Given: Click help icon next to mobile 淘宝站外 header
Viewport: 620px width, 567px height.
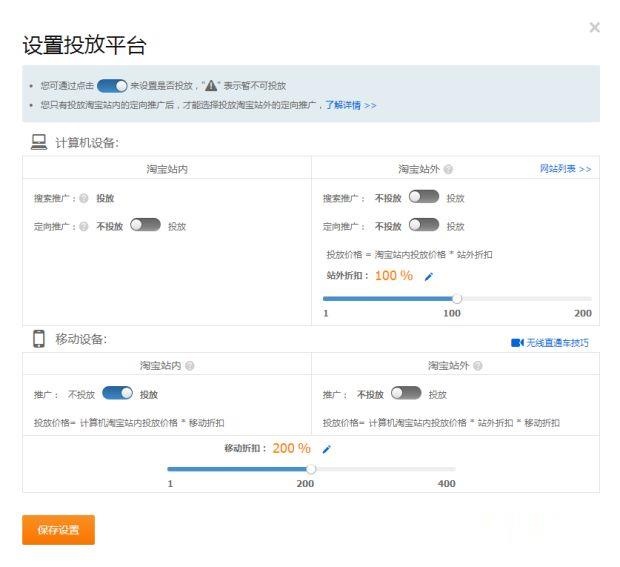Looking at the screenshot, I should [x=478, y=366].
